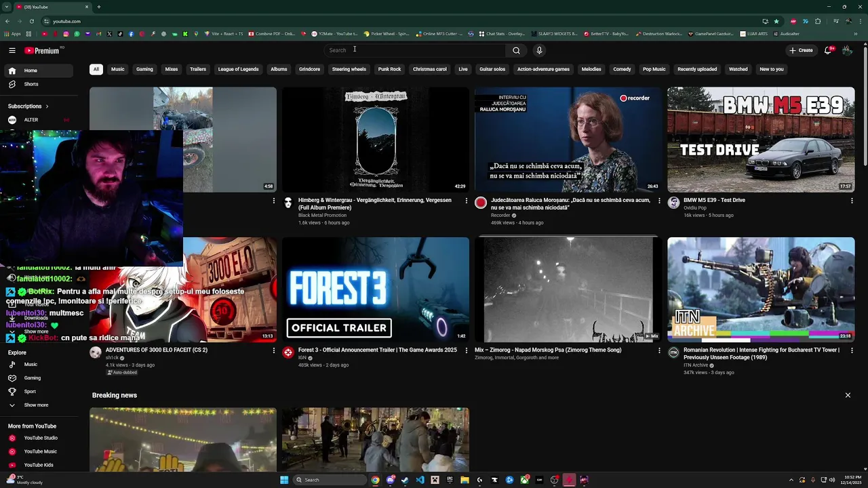
Task: Open more options for Romanian Revolution video
Action: [x=852, y=350]
